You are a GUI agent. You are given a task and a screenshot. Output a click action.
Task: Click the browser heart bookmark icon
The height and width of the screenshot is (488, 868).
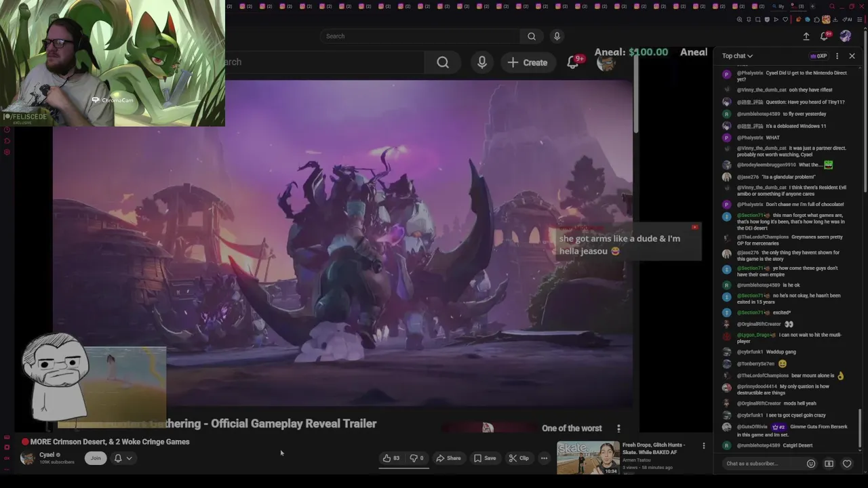tap(785, 20)
